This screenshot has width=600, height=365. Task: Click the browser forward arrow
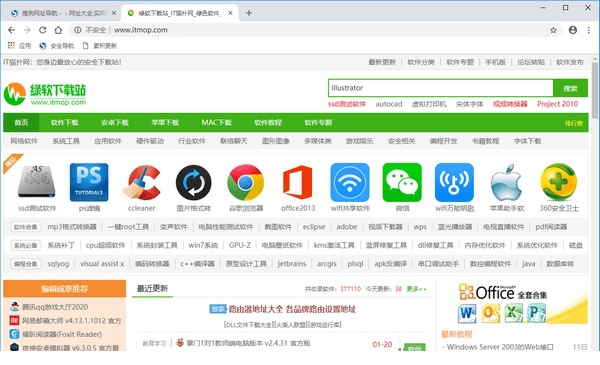[x=27, y=30]
